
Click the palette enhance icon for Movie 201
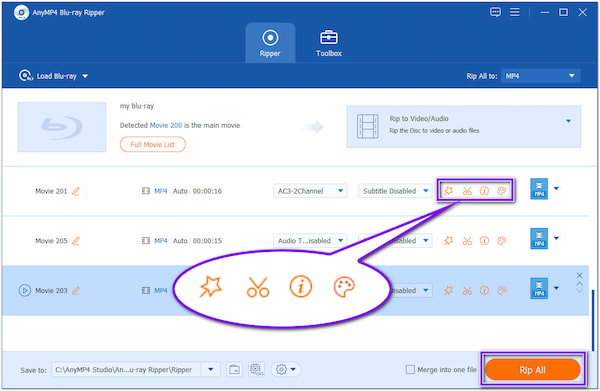click(501, 191)
